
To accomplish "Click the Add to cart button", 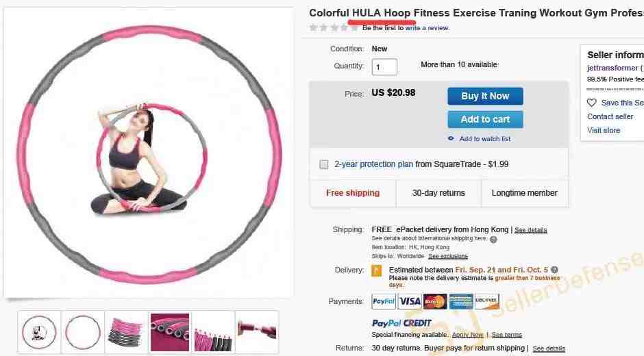I will (485, 120).
